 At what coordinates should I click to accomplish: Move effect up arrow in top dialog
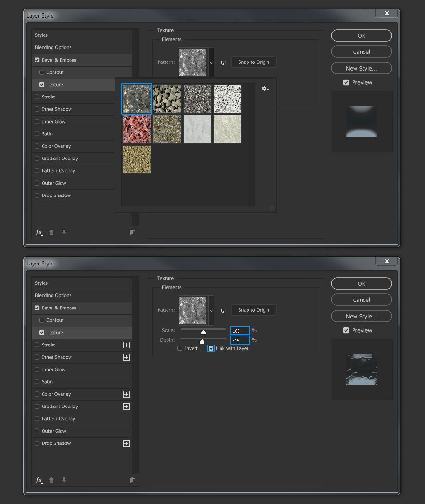click(x=52, y=232)
